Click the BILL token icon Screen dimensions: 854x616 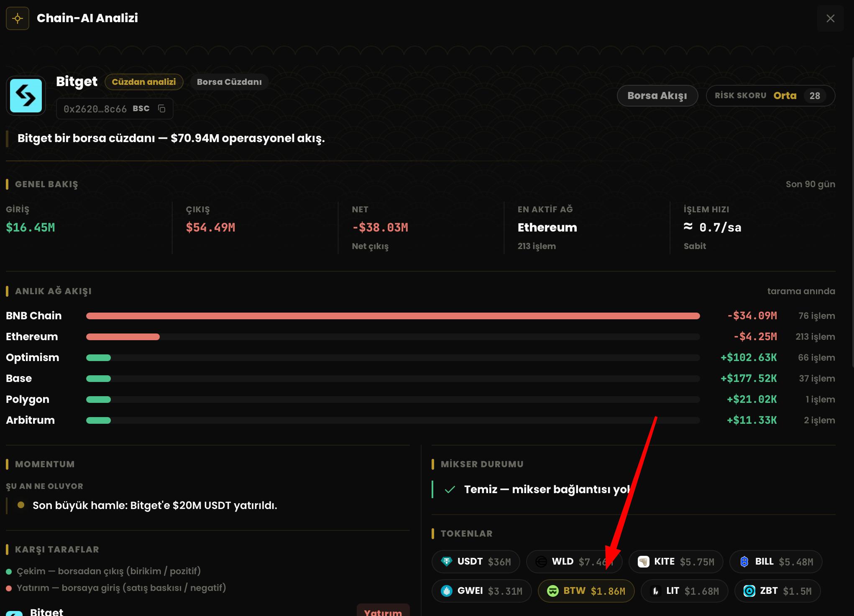tap(744, 562)
